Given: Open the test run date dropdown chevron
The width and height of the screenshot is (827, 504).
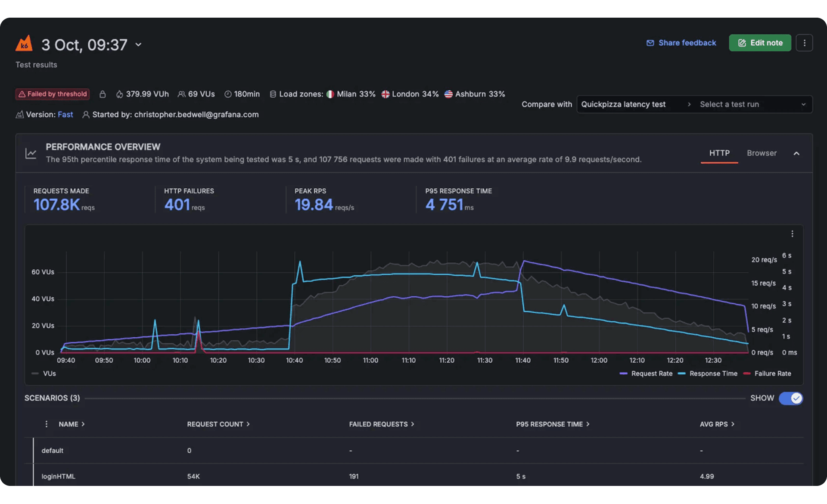Looking at the screenshot, I should [x=138, y=45].
